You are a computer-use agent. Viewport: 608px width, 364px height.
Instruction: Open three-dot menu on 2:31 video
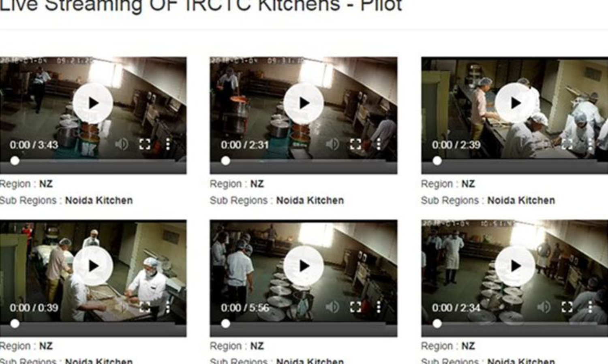(x=379, y=144)
